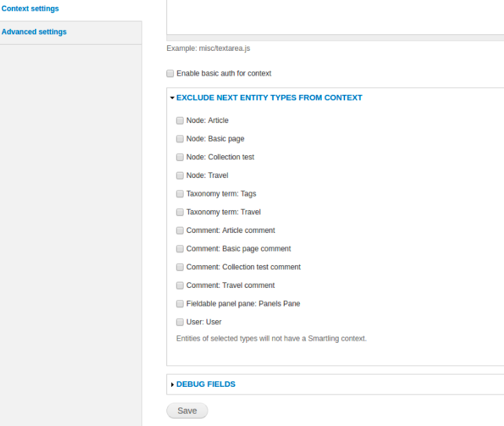Tick the User: User checkbox

coord(179,322)
